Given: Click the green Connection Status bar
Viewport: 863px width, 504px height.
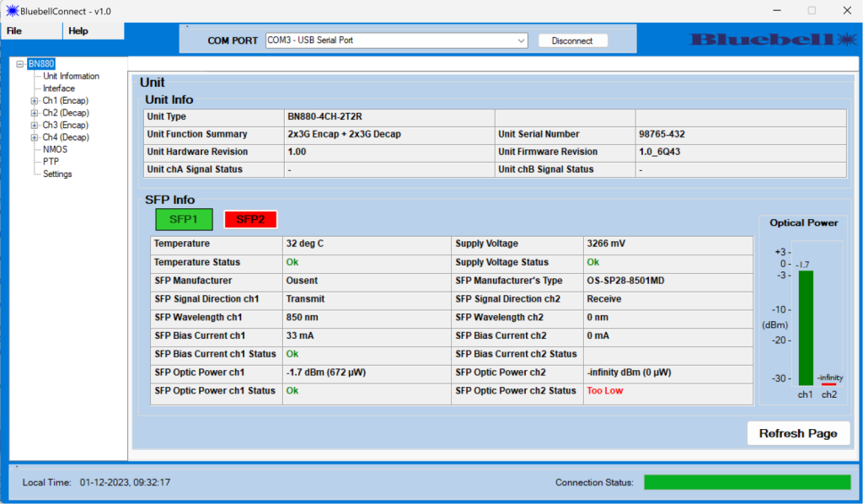Looking at the screenshot, I should [747, 482].
